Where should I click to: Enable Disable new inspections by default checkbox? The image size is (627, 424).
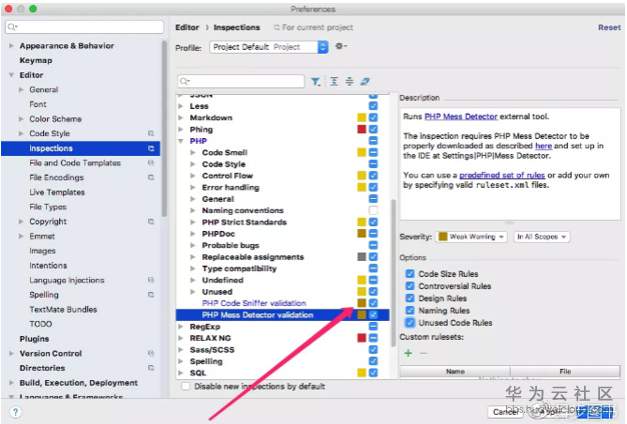tap(186, 386)
